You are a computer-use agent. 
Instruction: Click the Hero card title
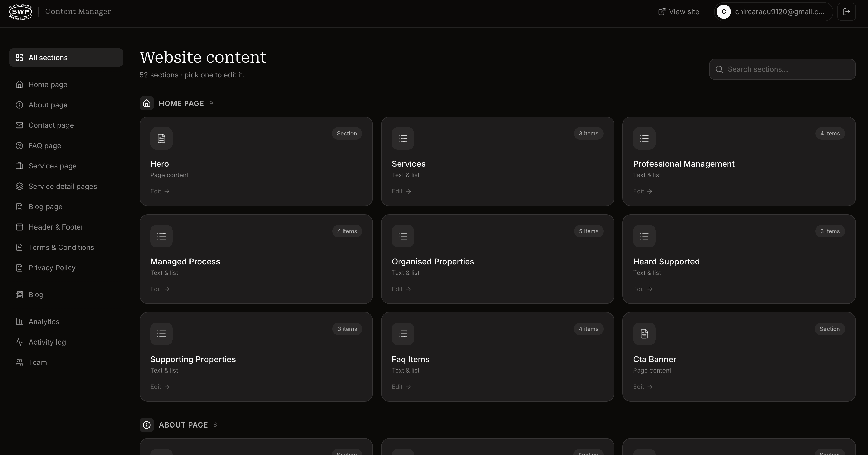tap(159, 164)
